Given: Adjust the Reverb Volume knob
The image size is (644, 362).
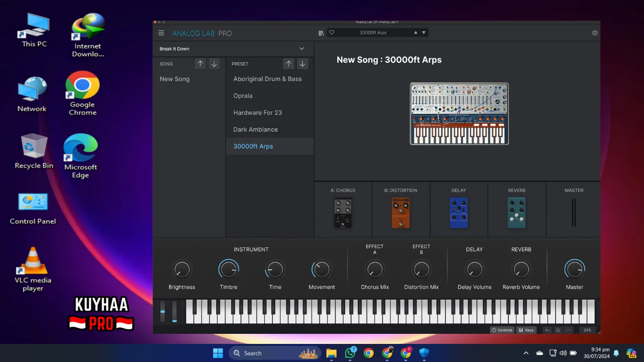Looking at the screenshot, I should [x=521, y=269].
